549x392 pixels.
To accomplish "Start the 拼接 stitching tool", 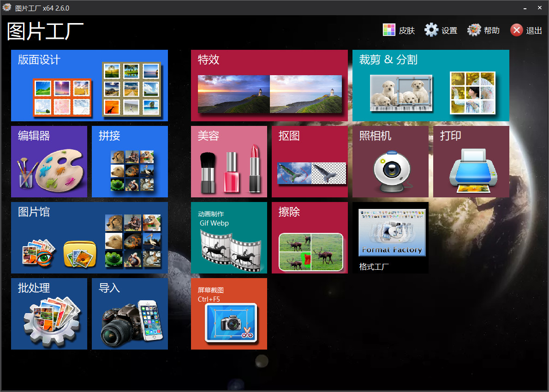I will pos(130,161).
